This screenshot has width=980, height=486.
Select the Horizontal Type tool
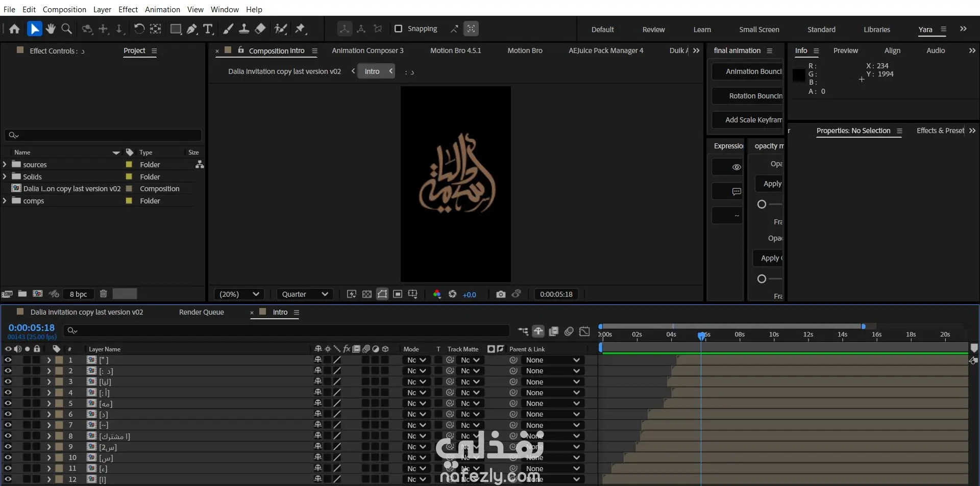click(208, 29)
